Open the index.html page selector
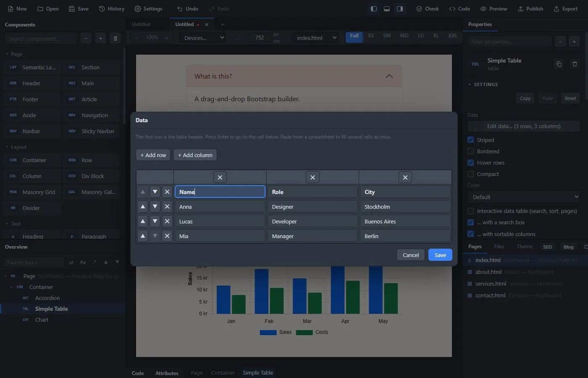The width and height of the screenshot is (588, 378). coord(315,38)
